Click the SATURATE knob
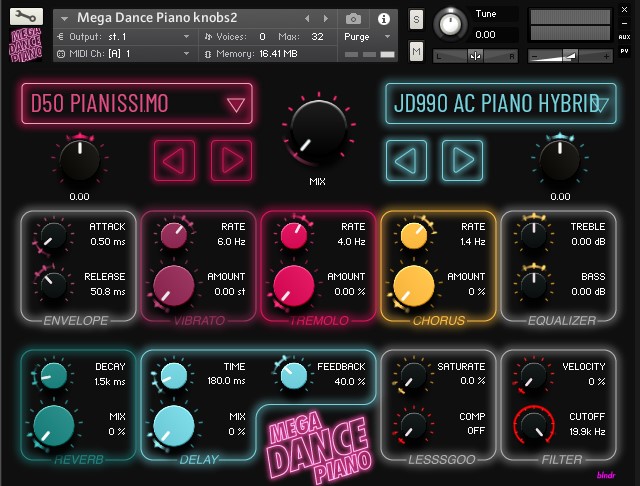 point(413,375)
